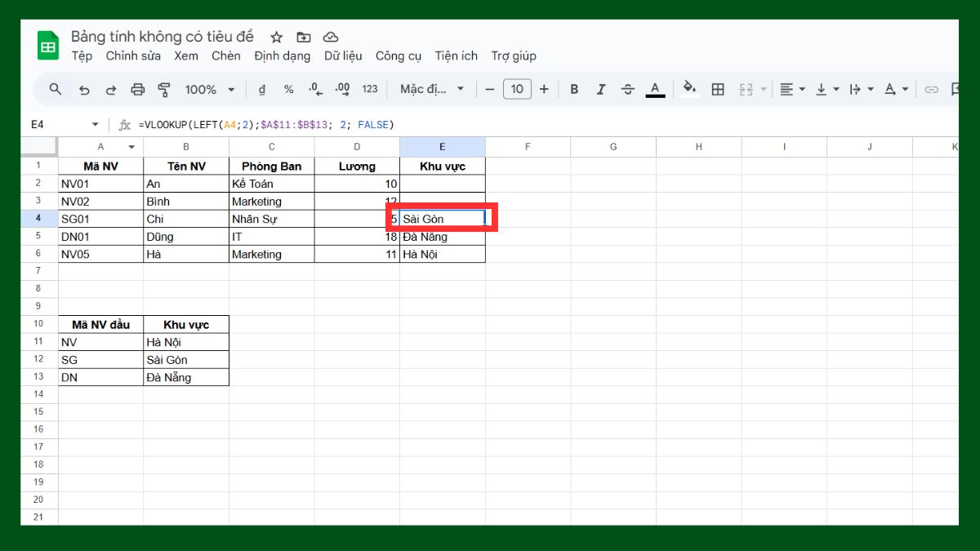Open the horizontal alignment dropdown
Image resolution: width=980 pixels, height=551 pixels.
[x=791, y=89]
